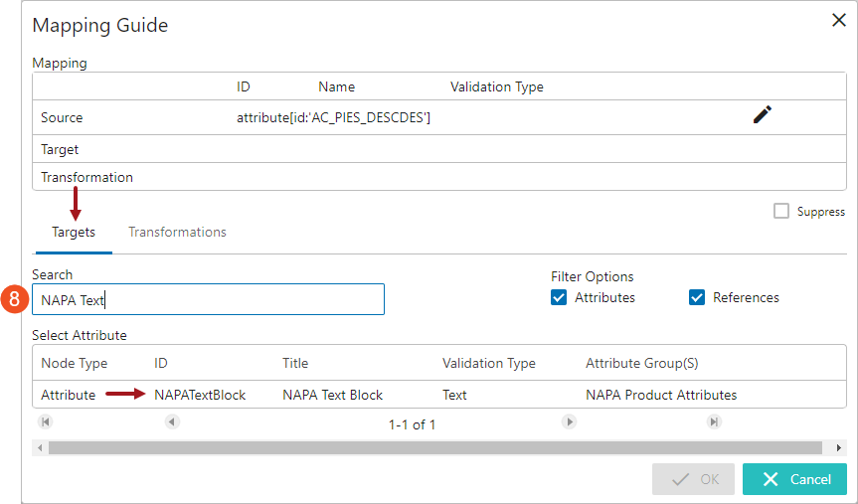Click the Search field containing NAPA Text

tap(208, 300)
